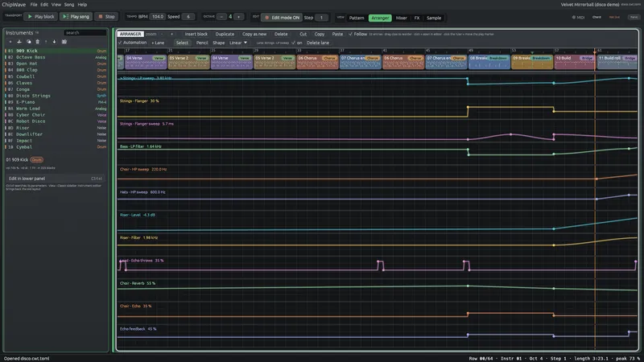Decrease octave with the minus button
This screenshot has width=644, height=362.
(221, 16)
